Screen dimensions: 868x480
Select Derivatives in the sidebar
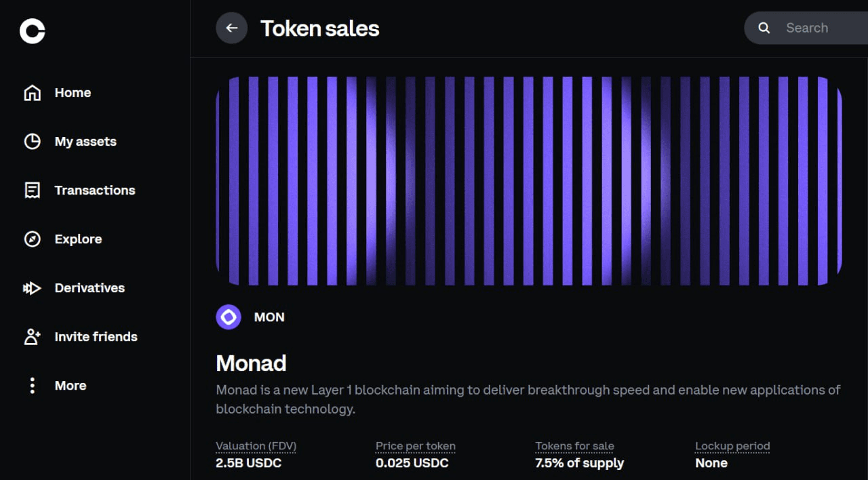pyautogui.click(x=90, y=288)
